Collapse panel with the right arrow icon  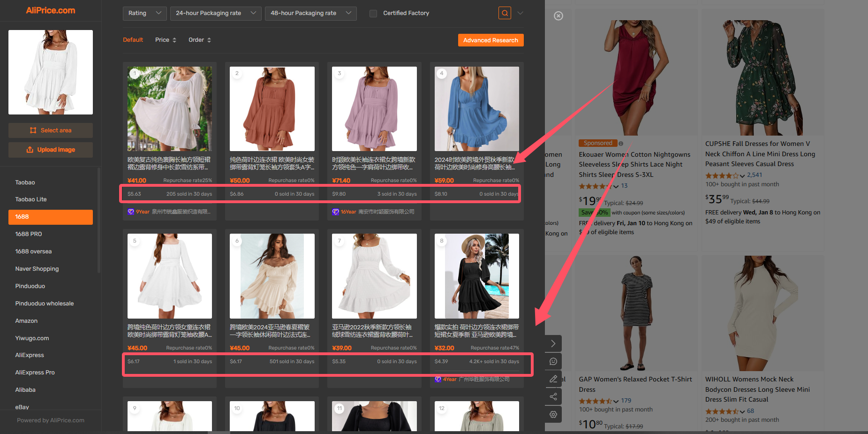(553, 343)
